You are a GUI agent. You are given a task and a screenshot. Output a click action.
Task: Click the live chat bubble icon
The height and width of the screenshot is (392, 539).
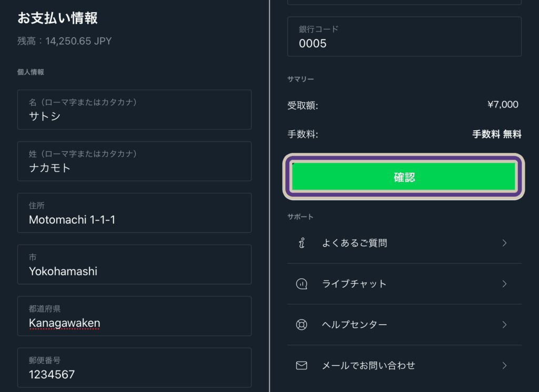tap(302, 284)
